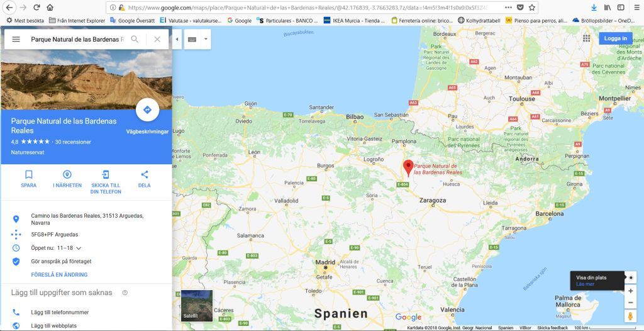The width and height of the screenshot is (644, 331).
Task: Drop the Street View pegman icon
Action: tap(630, 316)
